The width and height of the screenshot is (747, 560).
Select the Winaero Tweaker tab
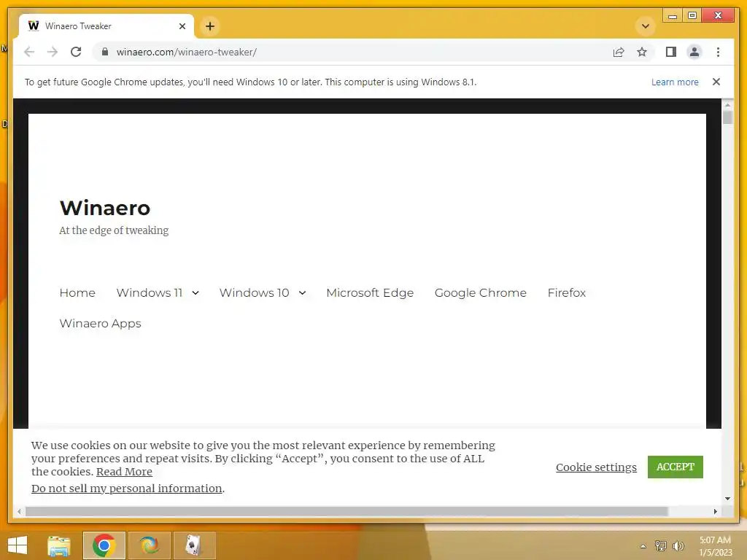click(x=107, y=26)
